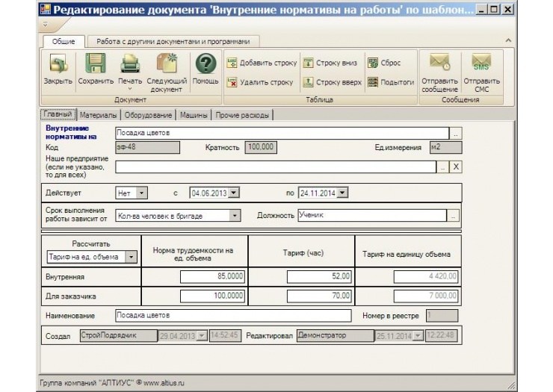Click Отправить сообщение envelope icon
553x392 pixels.
[439, 63]
